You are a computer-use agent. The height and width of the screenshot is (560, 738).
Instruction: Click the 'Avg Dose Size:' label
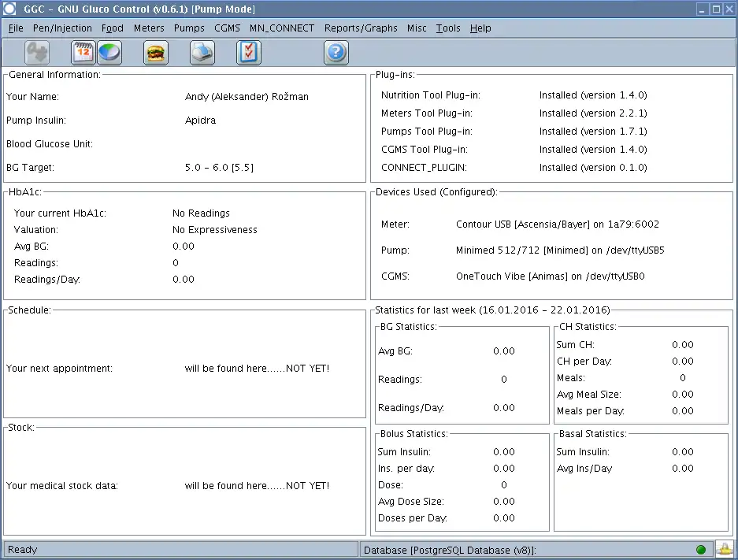click(411, 502)
